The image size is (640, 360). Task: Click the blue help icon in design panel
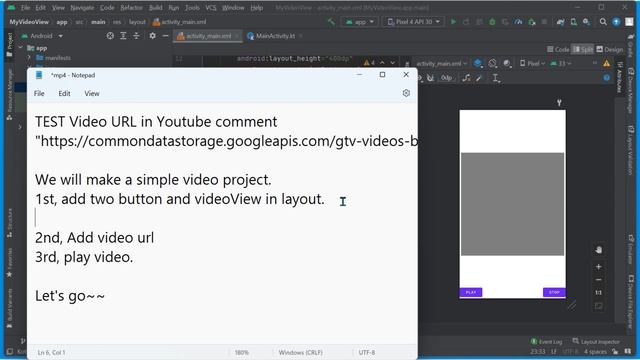pyautogui.click(x=607, y=78)
